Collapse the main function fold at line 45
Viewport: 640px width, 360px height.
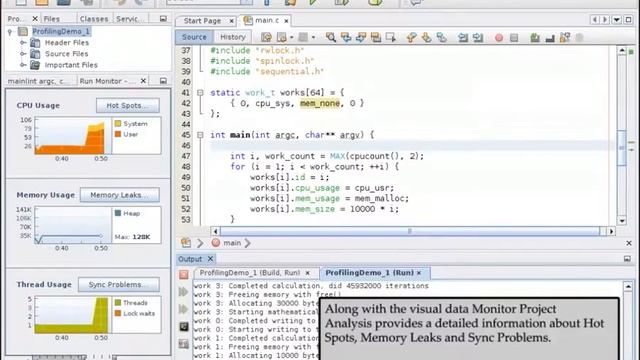200,135
